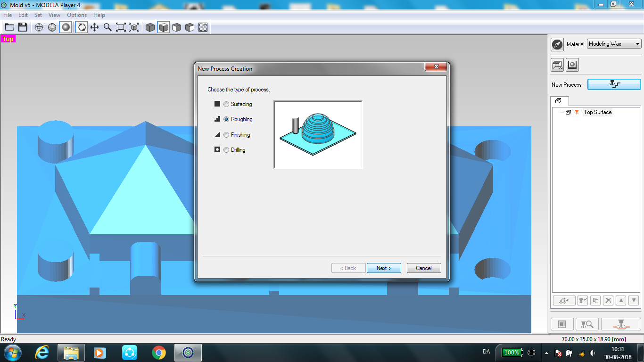Click the toolpath creation wavy lines button
This screenshot has width=644, height=362.
click(564, 300)
